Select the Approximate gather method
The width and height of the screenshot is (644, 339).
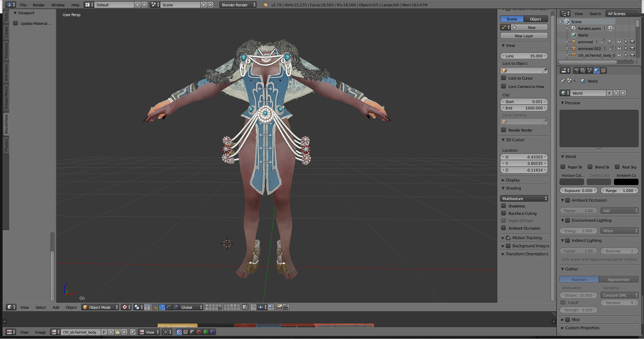619,279
